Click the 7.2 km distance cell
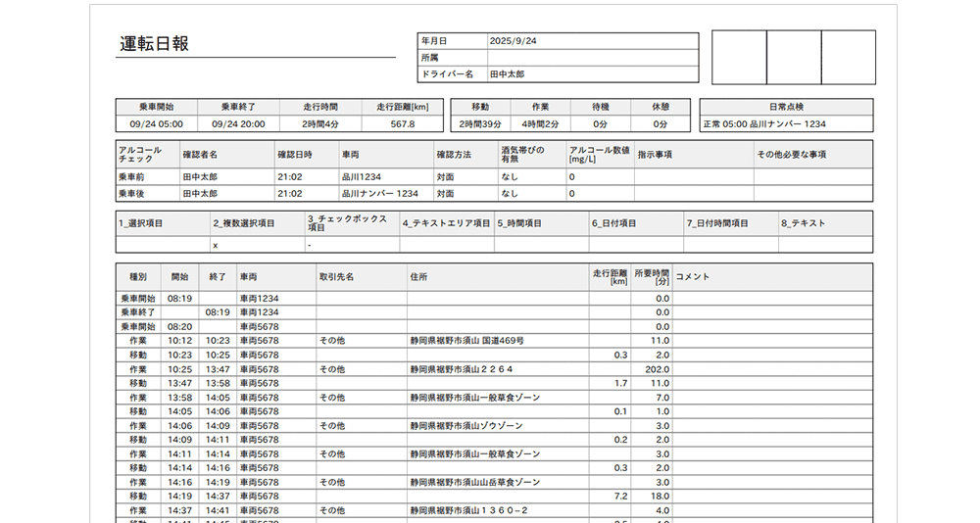The image size is (980, 523). (619, 497)
